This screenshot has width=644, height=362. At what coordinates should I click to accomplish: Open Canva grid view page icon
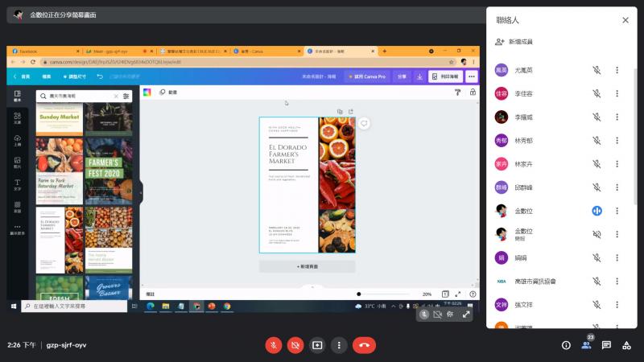[445, 294]
